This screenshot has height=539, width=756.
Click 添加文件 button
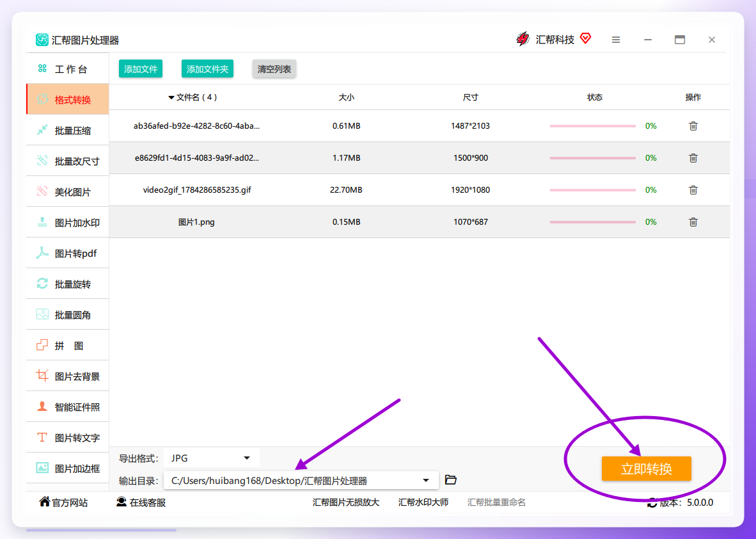pyautogui.click(x=141, y=69)
